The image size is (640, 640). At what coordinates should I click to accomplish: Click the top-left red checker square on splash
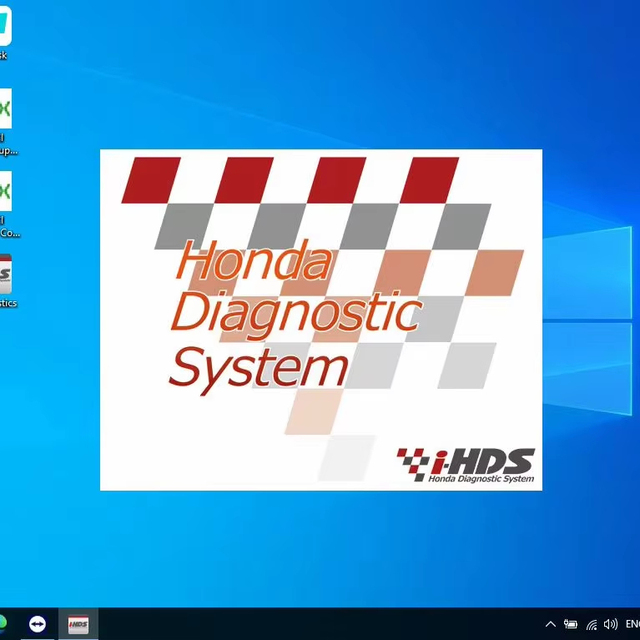point(150,180)
